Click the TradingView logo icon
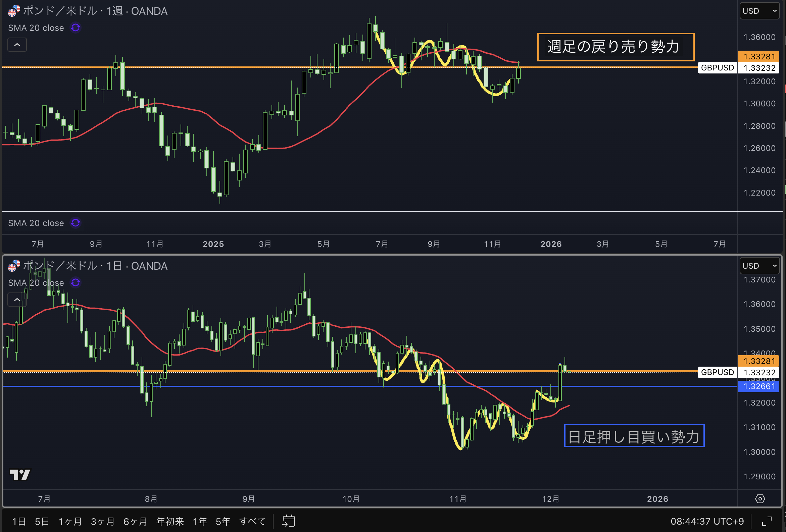The height and width of the screenshot is (532, 786). [19, 474]
